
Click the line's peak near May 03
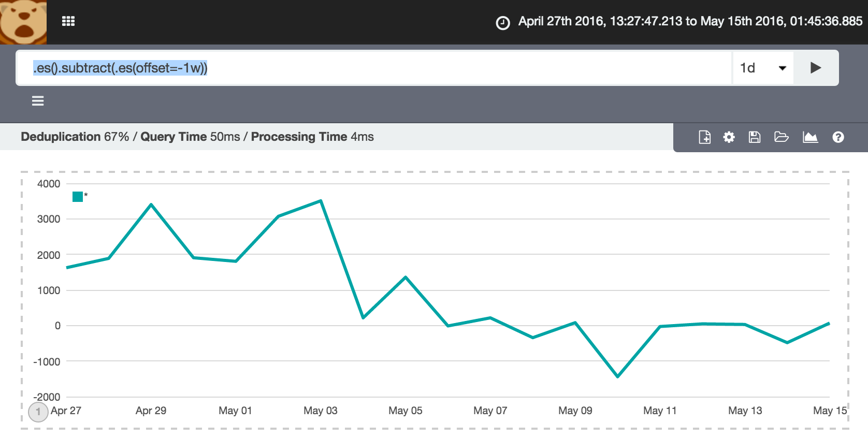point(321,201)
